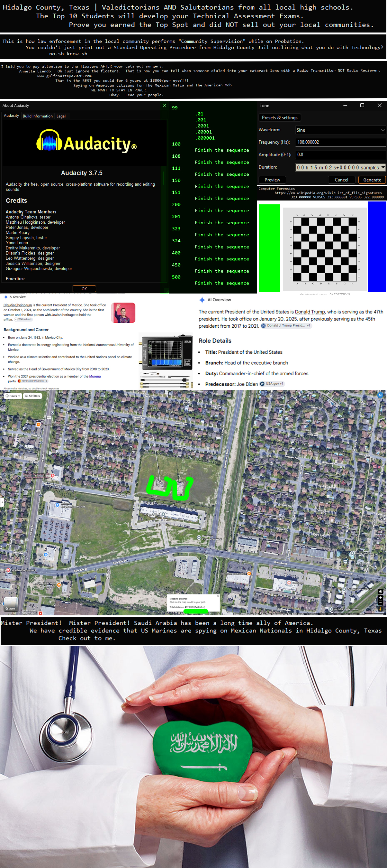
Task: Click the BlueWave Express Car Wash marker
Action: click(x=199, y=537)
